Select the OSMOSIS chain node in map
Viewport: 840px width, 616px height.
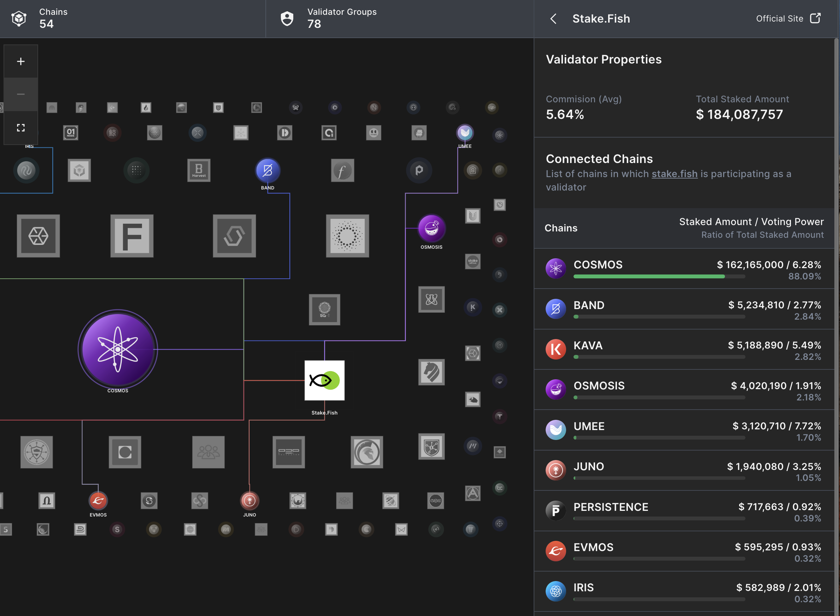[432, 228]
